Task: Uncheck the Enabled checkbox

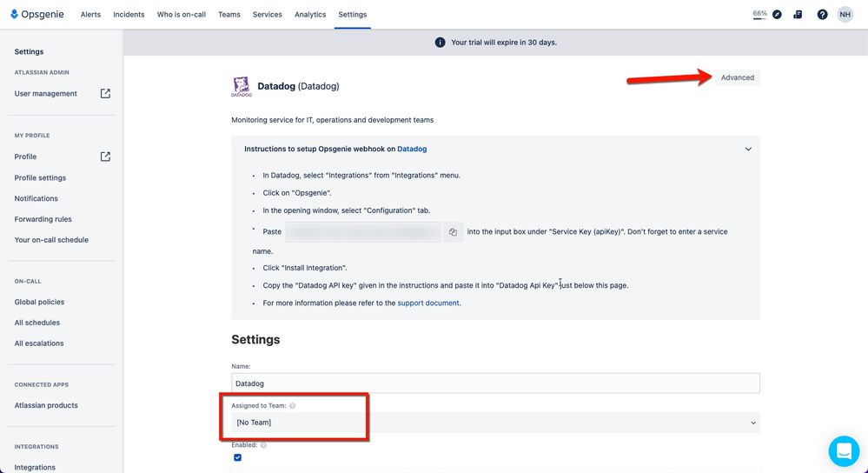Action: pos(237,457)
